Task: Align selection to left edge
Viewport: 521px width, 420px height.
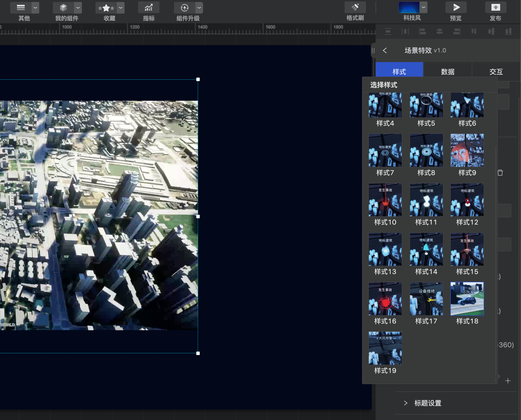Action: click(422, 31)
